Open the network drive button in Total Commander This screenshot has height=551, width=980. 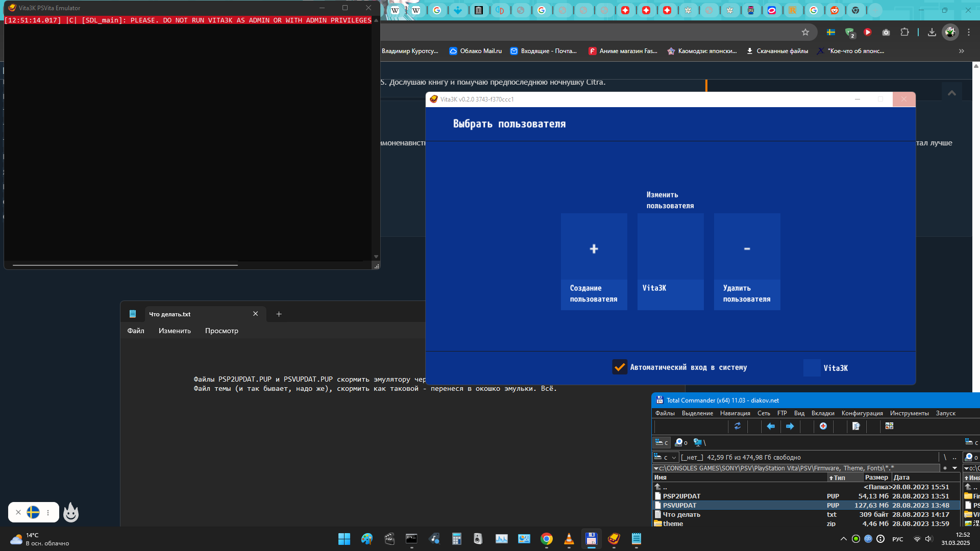[700, 442]
